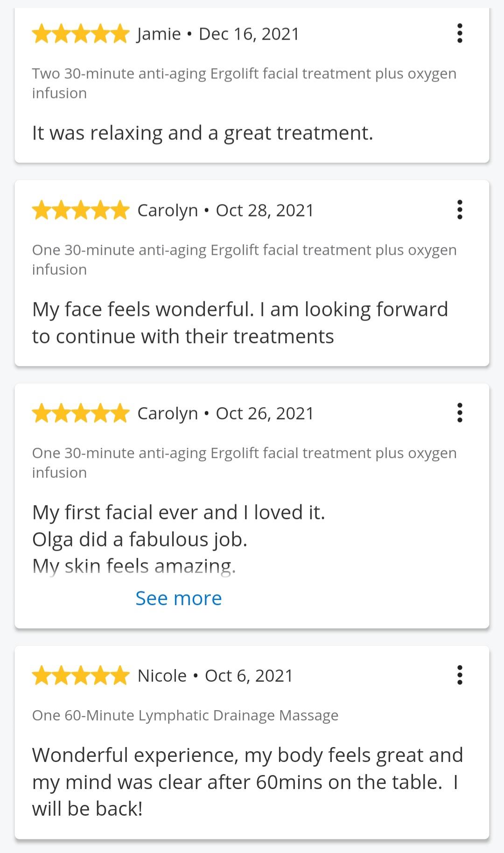The image size is (504, 853).
Task: Select reviewer name Nicole
Action: [x=162, y=676]
